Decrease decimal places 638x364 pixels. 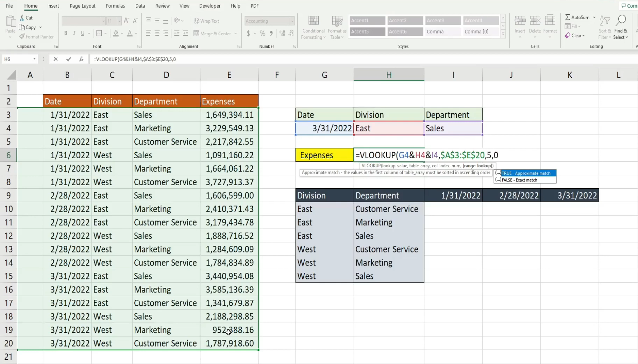291,34
